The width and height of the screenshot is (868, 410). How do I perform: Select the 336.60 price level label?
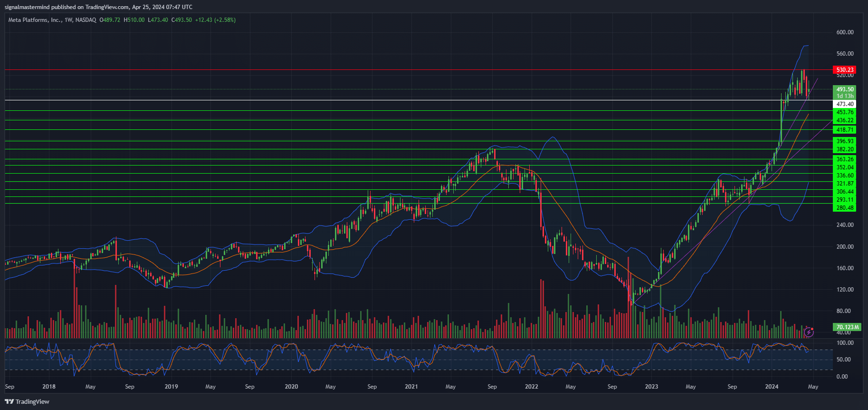pyautogui.click(x=845, y=175)
